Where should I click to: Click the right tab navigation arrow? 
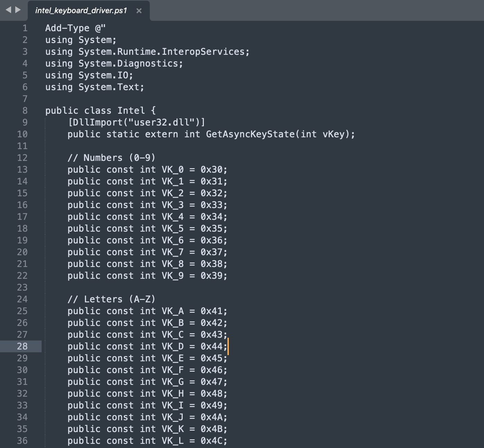(x=18, y=10)
